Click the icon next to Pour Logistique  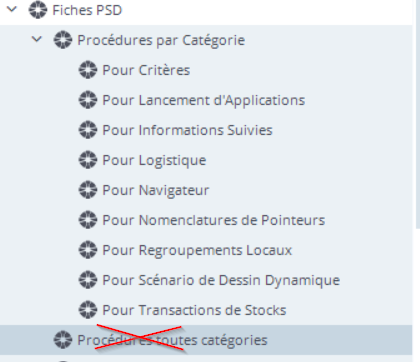(88, 160)
